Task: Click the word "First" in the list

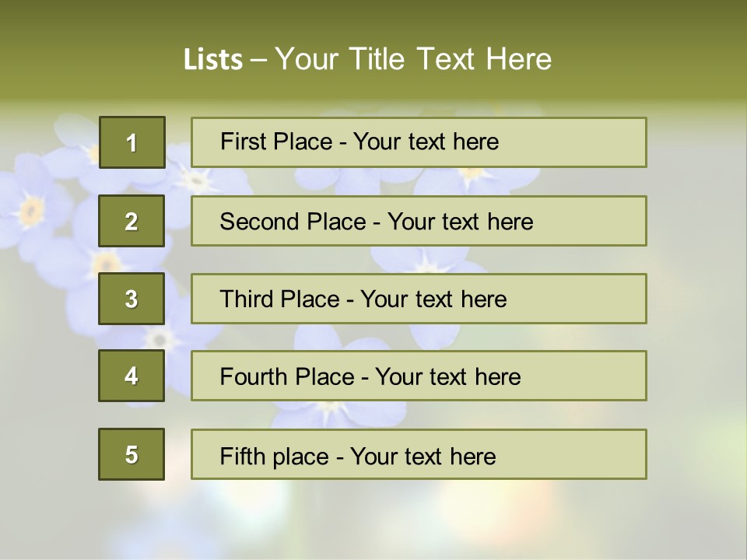Action: pyautogui.click(x=242, y=142)
